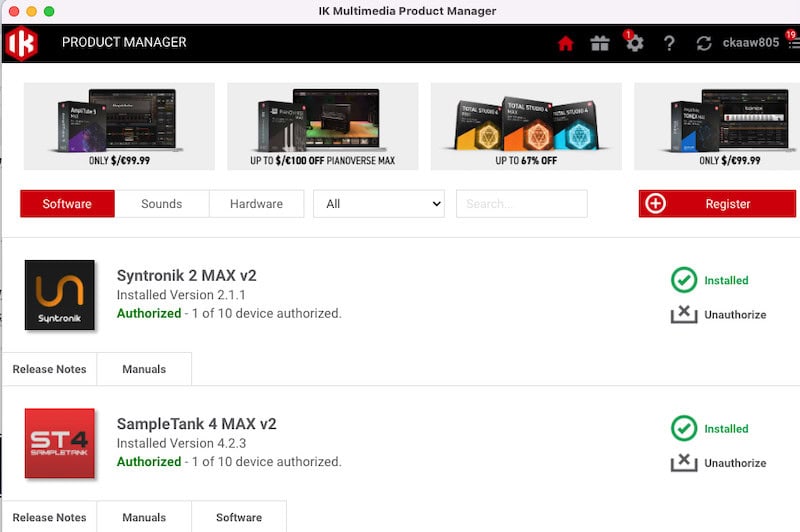Click the refresh arrows icon
The width and height of the screenshot is (800, 532).
pyautogui.click(x=704, y=43)
